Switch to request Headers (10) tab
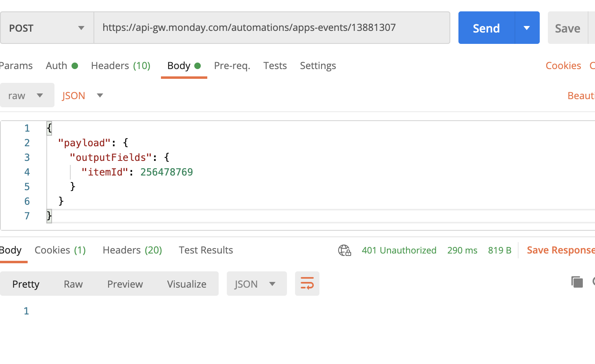 coord(121,66)
